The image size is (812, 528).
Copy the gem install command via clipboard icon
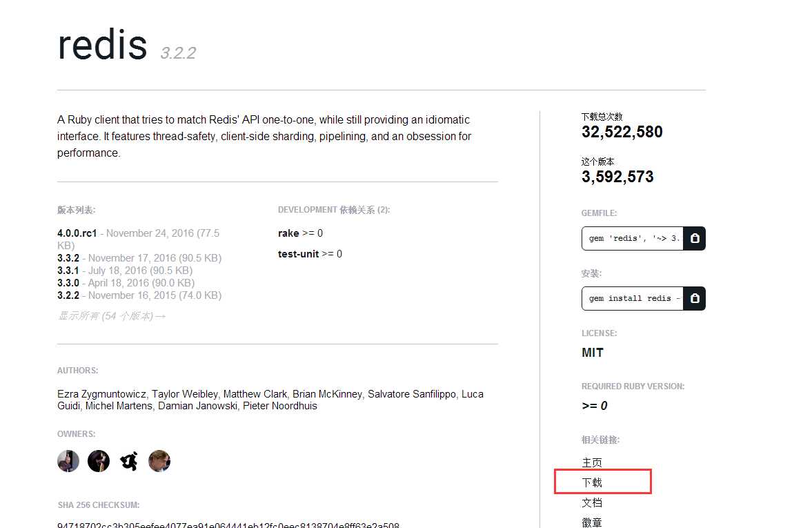click(x=695, y=298)
